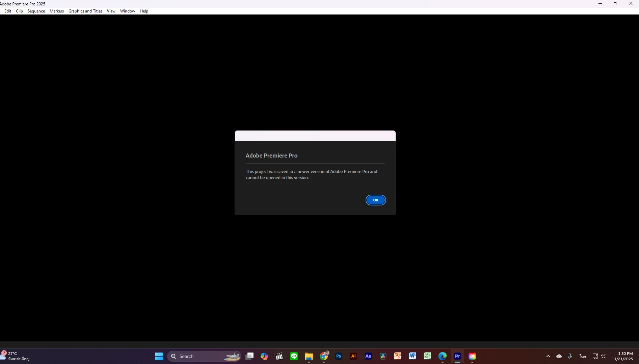639x364 pixels.
Task: Open the clock showing 1:50 PM
Action: [x=622, y=356]
